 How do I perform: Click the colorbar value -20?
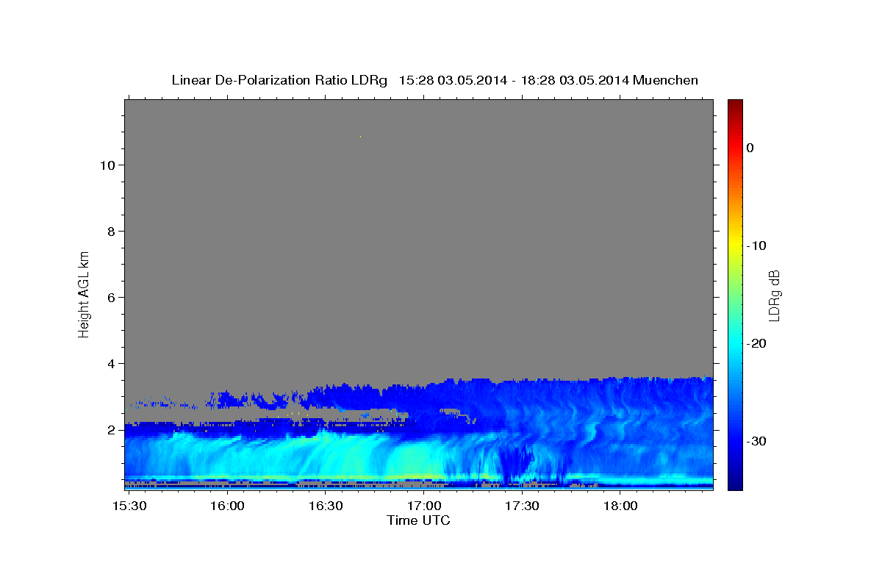click(x=756, y=343)
